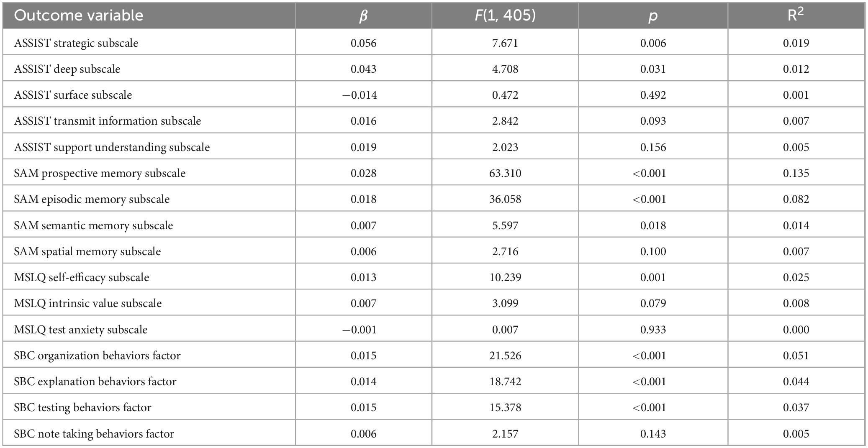The width and height of the screenshot is (868, 448).
Task: Select the p column header
Action: (653, 17)
